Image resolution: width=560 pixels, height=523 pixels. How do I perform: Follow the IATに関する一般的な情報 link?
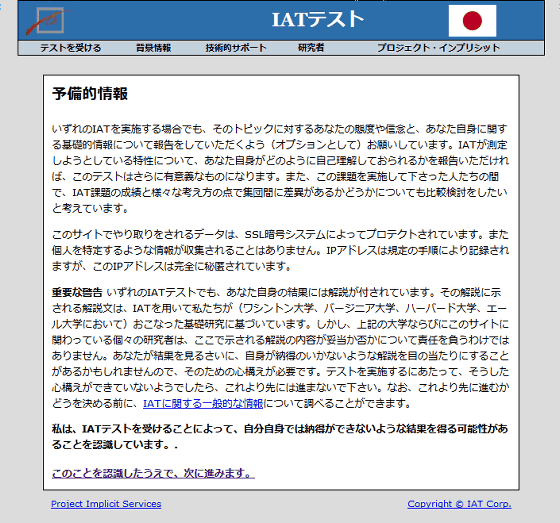pyautogui.click(x=203, y=404)
